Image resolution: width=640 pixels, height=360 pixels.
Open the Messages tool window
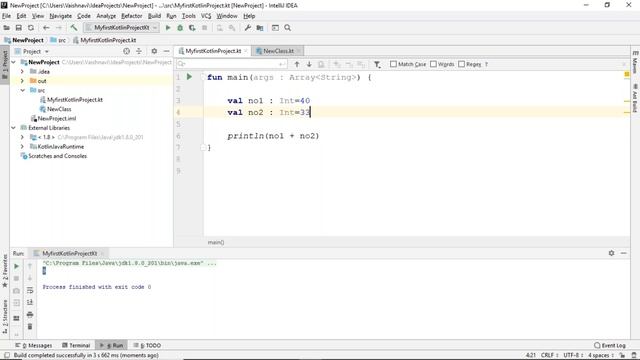click(34, 345)
